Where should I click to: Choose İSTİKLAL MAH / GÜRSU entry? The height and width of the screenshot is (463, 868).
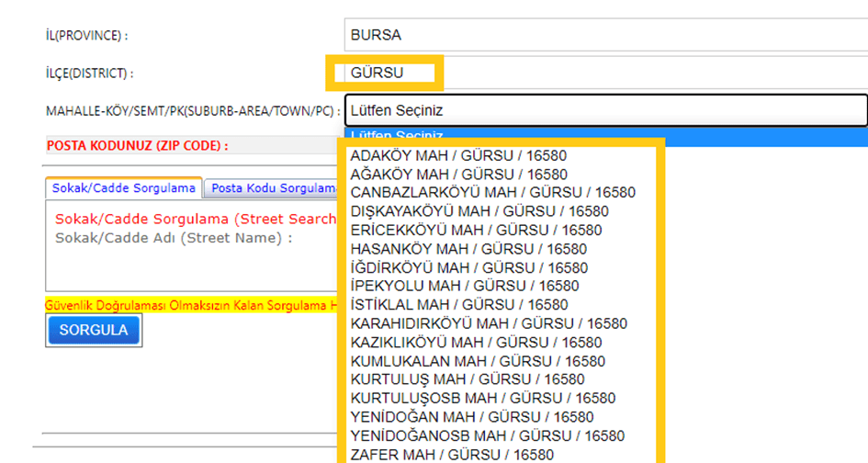pyautogui.click(x=458, y=304)
